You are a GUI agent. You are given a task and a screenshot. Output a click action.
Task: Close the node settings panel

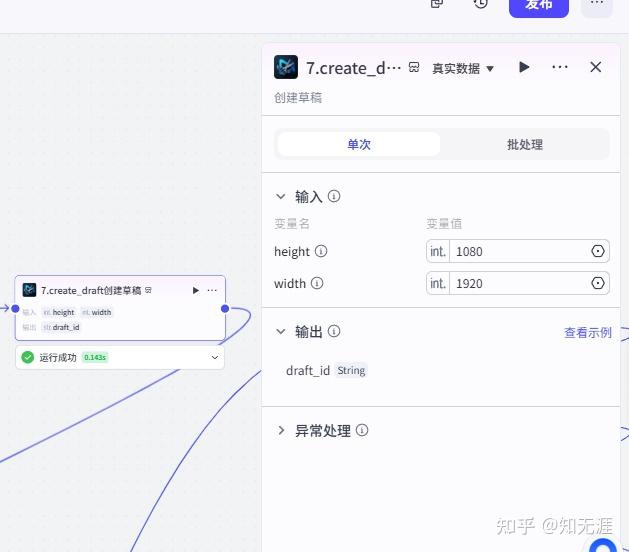[x=596, y=67]
